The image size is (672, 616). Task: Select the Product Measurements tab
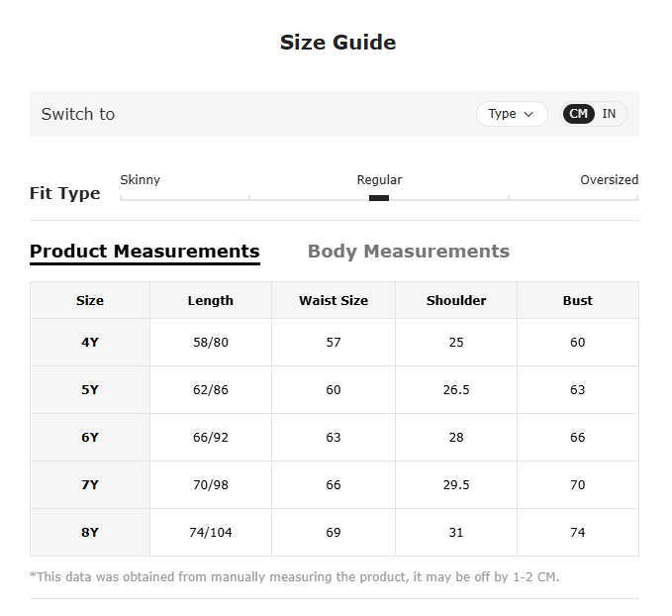(144, 252)
